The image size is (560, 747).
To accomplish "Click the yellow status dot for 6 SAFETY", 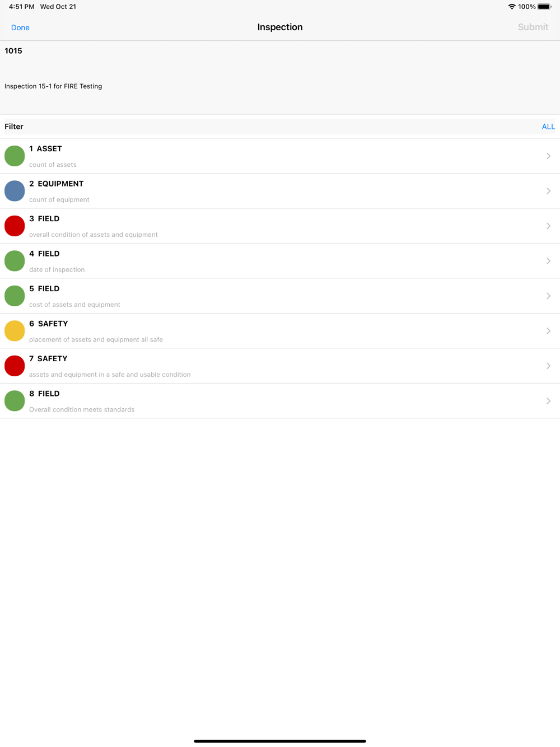I will 15,331.
